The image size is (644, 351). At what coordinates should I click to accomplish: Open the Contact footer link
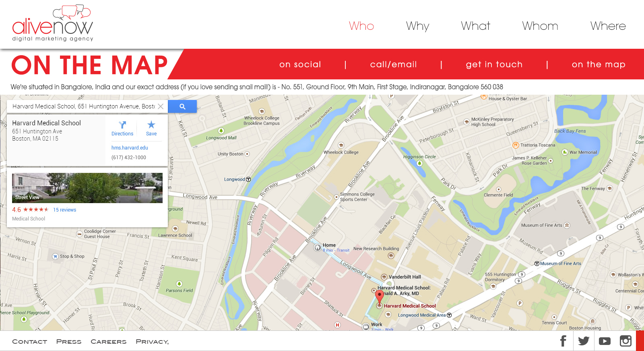(x=29, y=342)
